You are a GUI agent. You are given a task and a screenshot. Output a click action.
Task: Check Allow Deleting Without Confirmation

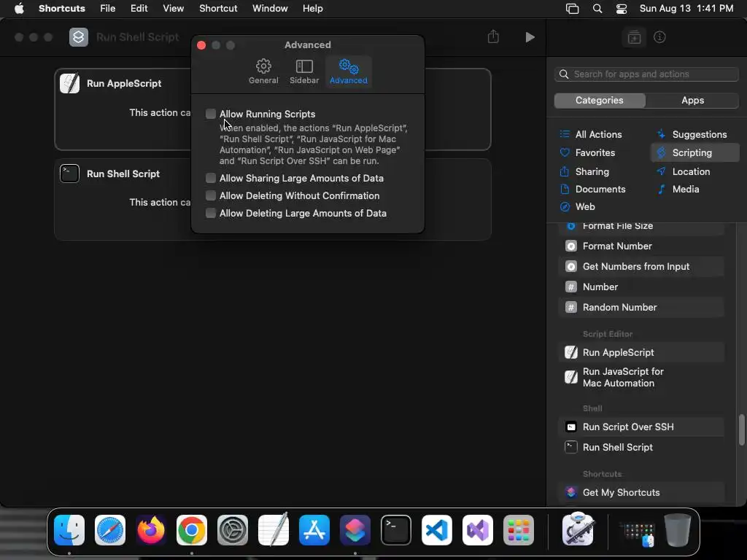click(x=211, y=195)
